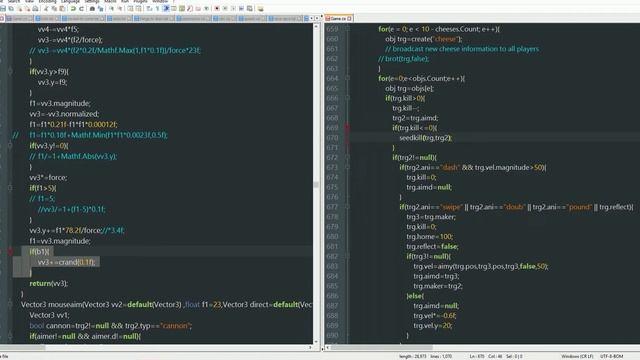
Task: Click the Zoom Out toolbar icon
Action: 120,9
